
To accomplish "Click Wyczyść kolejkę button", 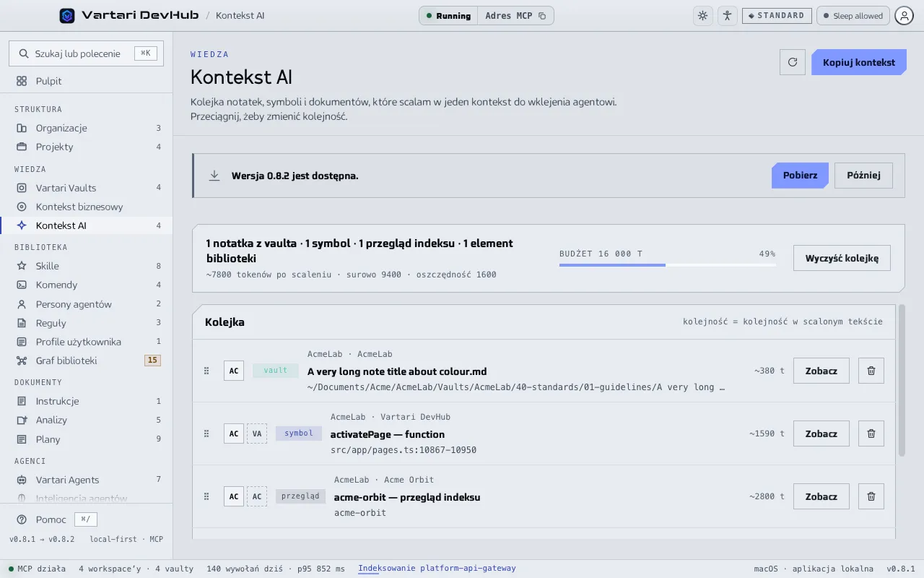I will point(842,258).
